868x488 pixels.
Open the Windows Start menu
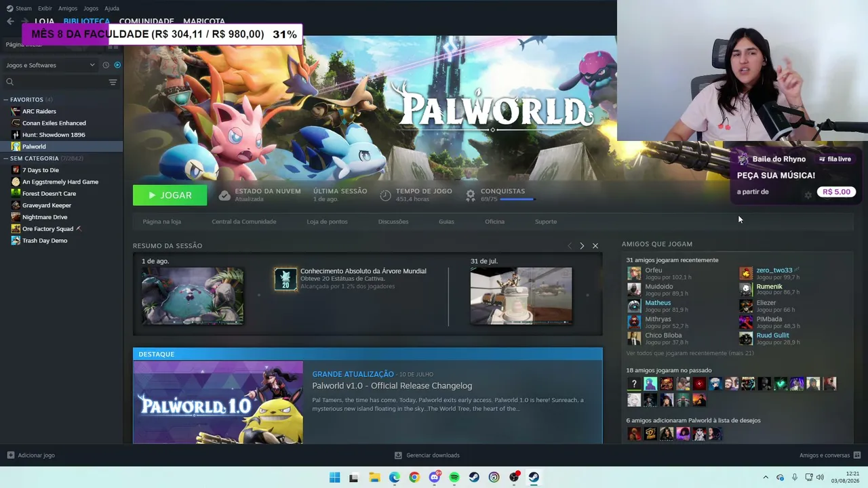coord(334,477)
